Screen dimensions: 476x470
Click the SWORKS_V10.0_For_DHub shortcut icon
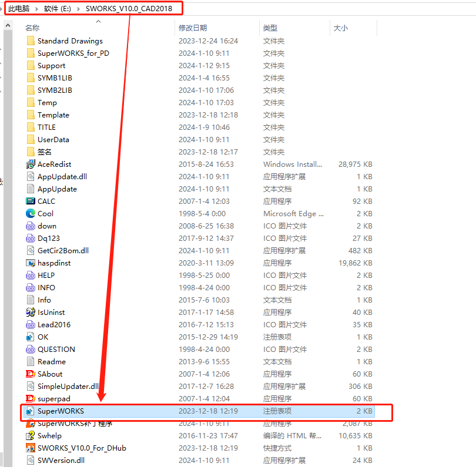31,448
